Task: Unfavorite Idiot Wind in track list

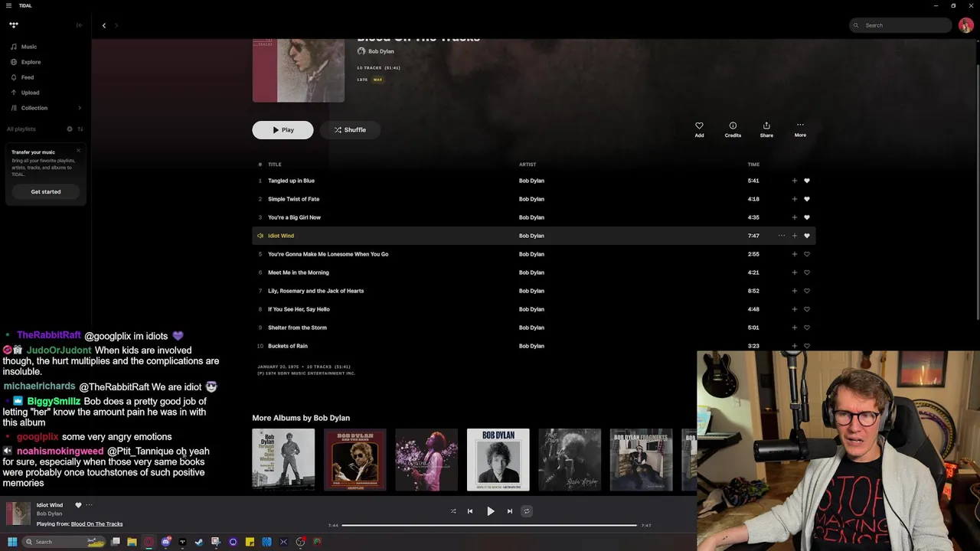Action: [x=807, y=236]
